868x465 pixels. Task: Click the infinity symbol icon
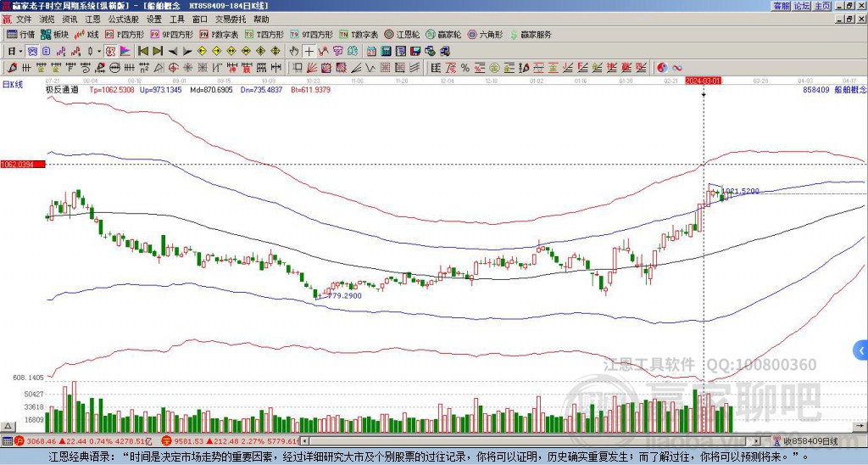[677, 68]
